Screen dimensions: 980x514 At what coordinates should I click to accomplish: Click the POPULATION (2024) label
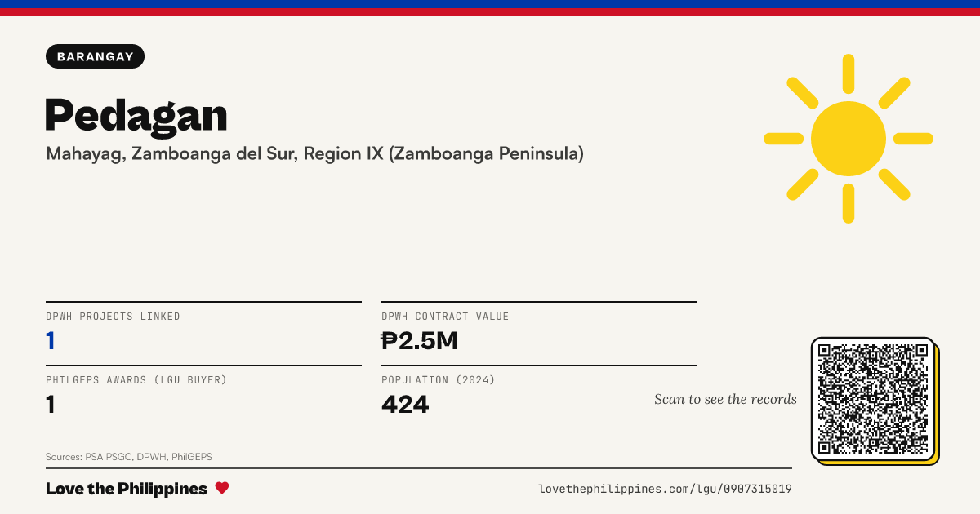[439, 380]
